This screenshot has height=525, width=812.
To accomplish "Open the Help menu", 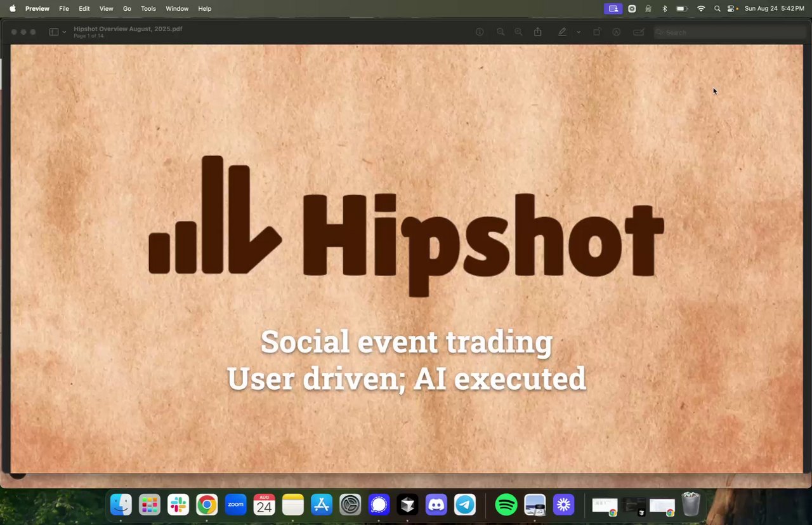I will 205,8.
